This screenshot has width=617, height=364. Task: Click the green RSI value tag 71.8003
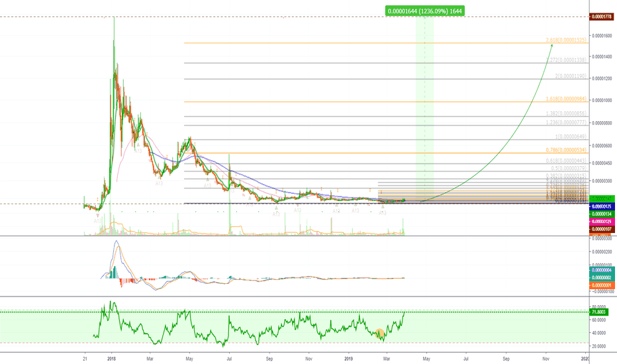pos(599,312)
